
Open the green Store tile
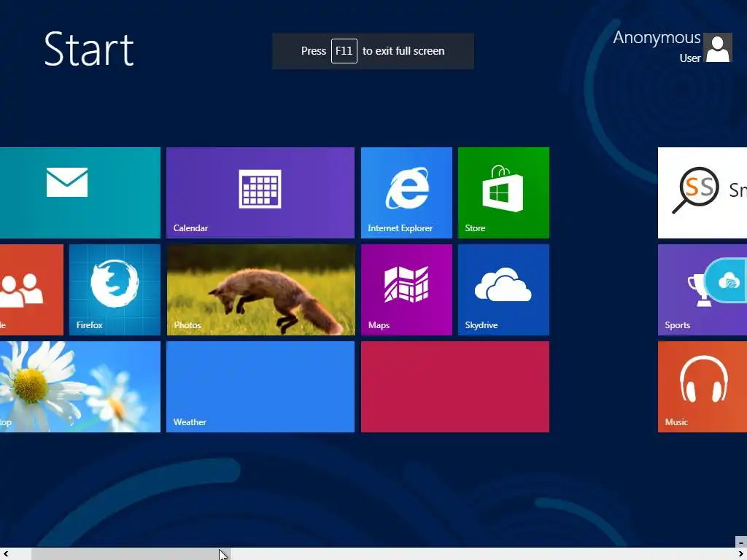503,192
